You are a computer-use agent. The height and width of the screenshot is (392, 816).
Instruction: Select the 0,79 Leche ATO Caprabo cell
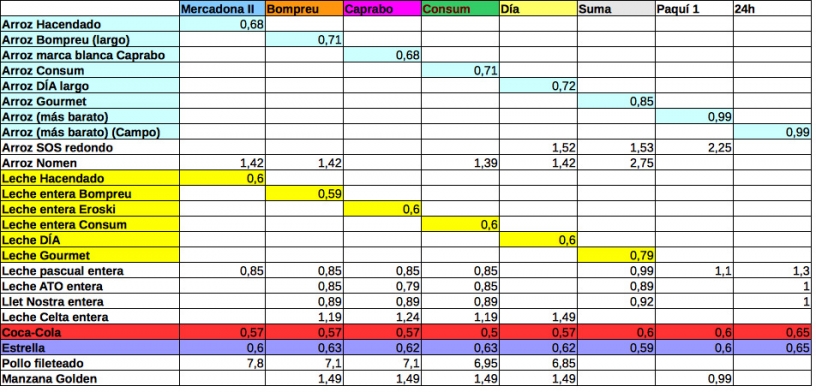click(382, 286)
